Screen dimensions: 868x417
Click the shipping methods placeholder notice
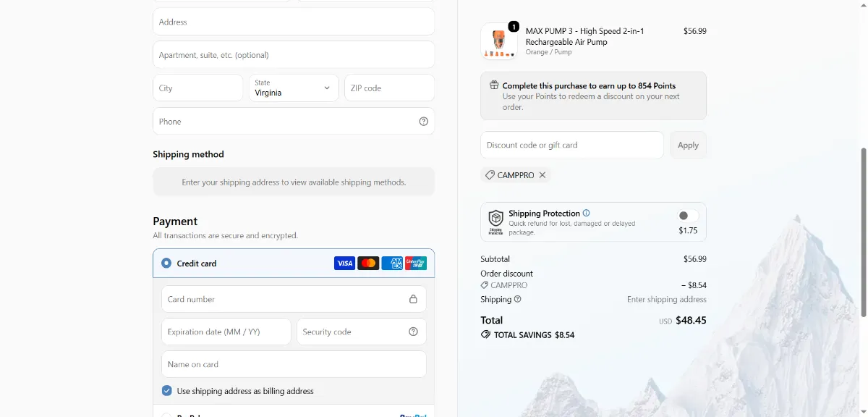coord(294,182)
